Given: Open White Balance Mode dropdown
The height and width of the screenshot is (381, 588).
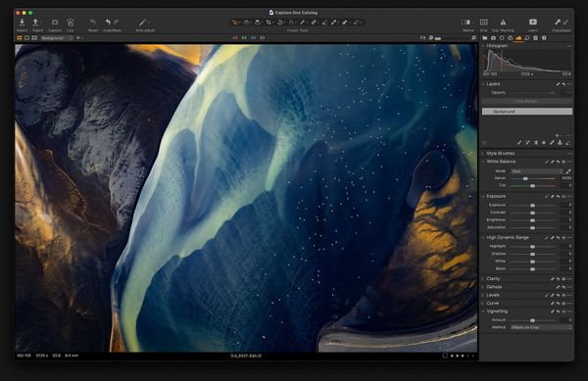Looking at the screenshot, I should 537,171.
